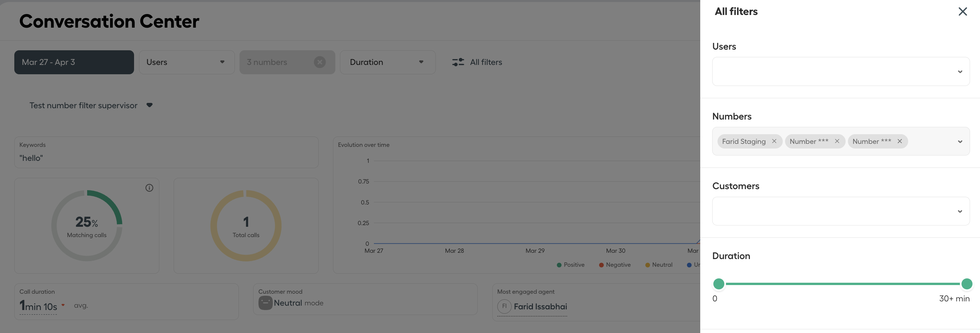Remove the last Number *** chip
980x333 pixels.
(899, 141)
